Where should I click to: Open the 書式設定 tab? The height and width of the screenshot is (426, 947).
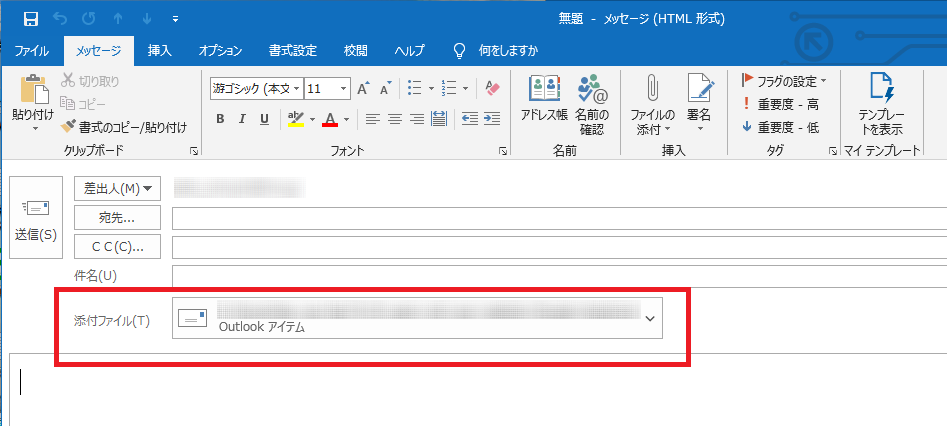293,51
